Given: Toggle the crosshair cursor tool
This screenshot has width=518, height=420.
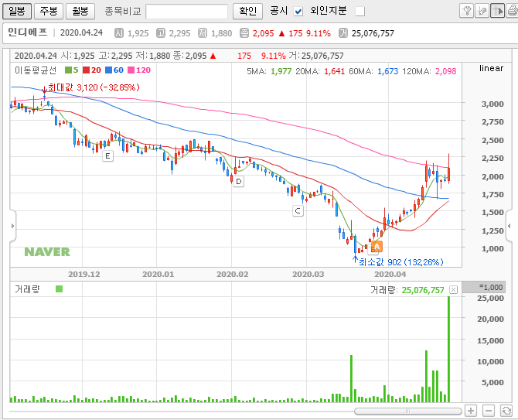Looking at the screenshot, I should 497,11.
